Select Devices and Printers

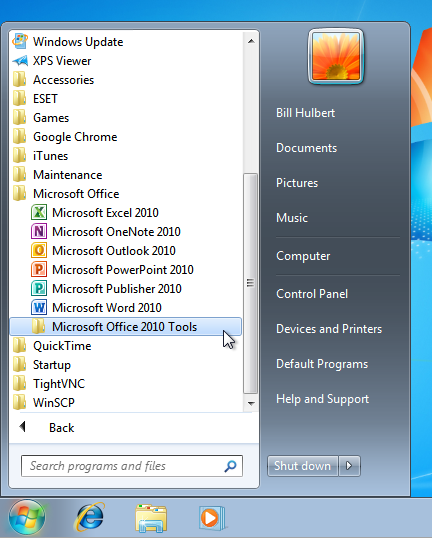(x=329, y=329)
